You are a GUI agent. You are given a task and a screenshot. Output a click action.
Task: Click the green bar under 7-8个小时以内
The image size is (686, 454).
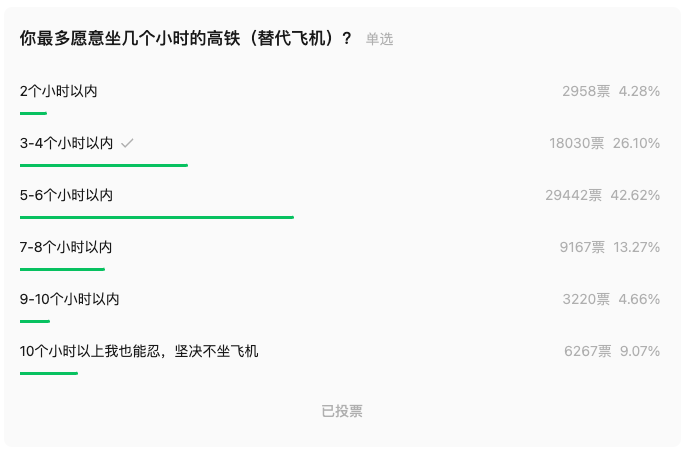(x=62, y=269)
